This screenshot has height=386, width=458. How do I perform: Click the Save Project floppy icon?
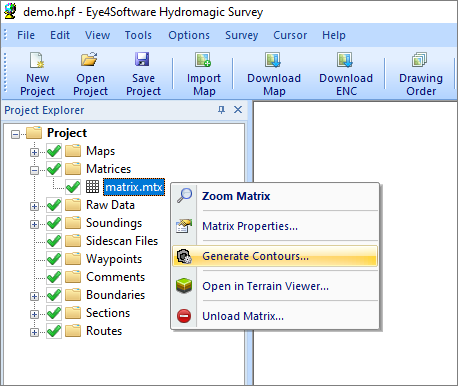click(142, 59)
